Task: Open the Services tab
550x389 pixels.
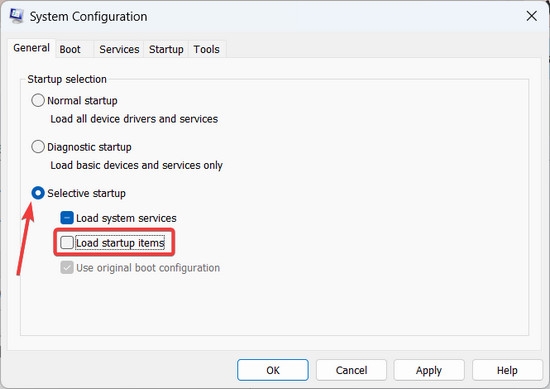Action: tap(119, 49)
